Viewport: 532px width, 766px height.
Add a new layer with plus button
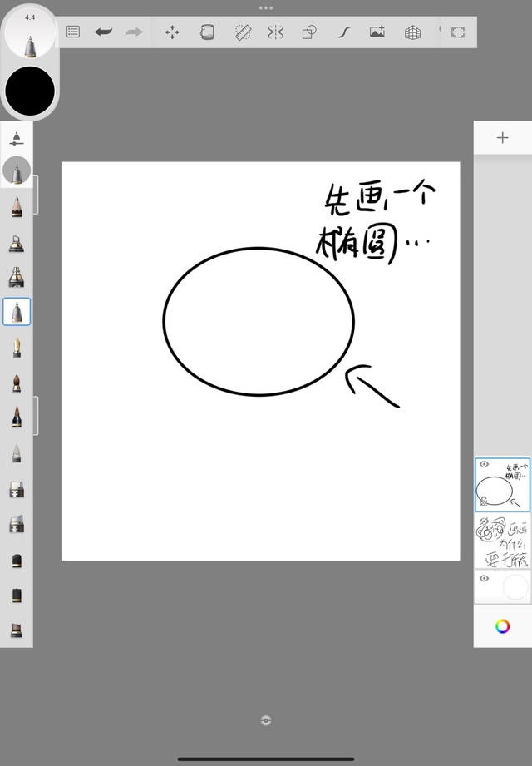(502, 137)
